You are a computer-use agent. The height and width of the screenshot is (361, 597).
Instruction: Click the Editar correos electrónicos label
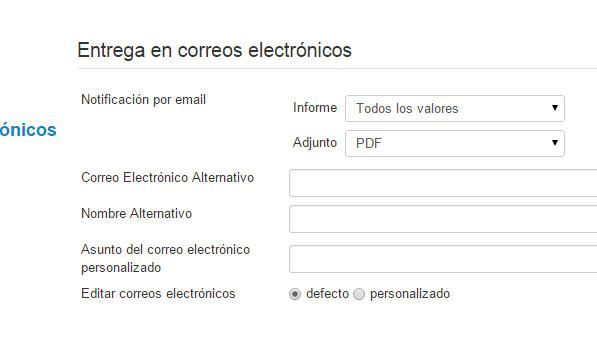click(x=158, y=294)
